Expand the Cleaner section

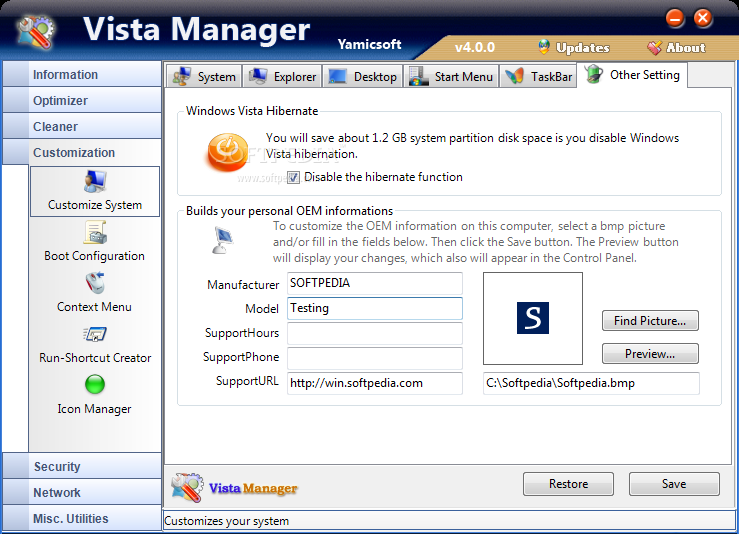tap(82, 126)
